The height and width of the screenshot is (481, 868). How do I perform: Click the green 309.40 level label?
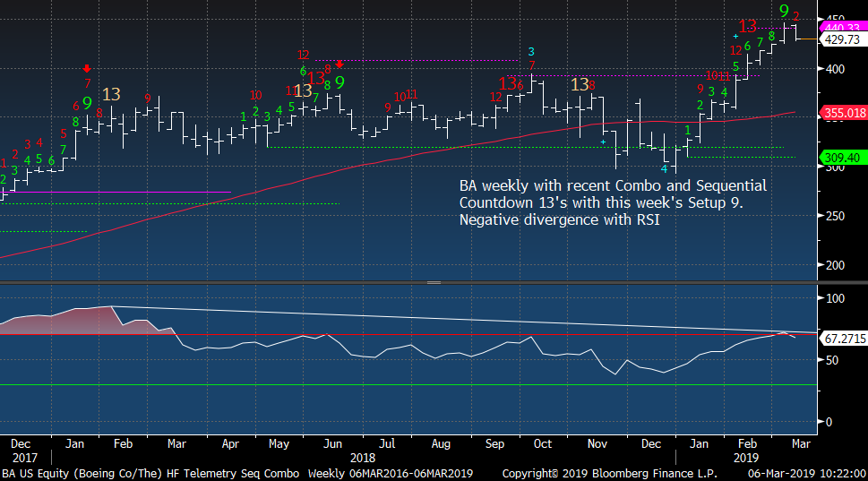841,158
